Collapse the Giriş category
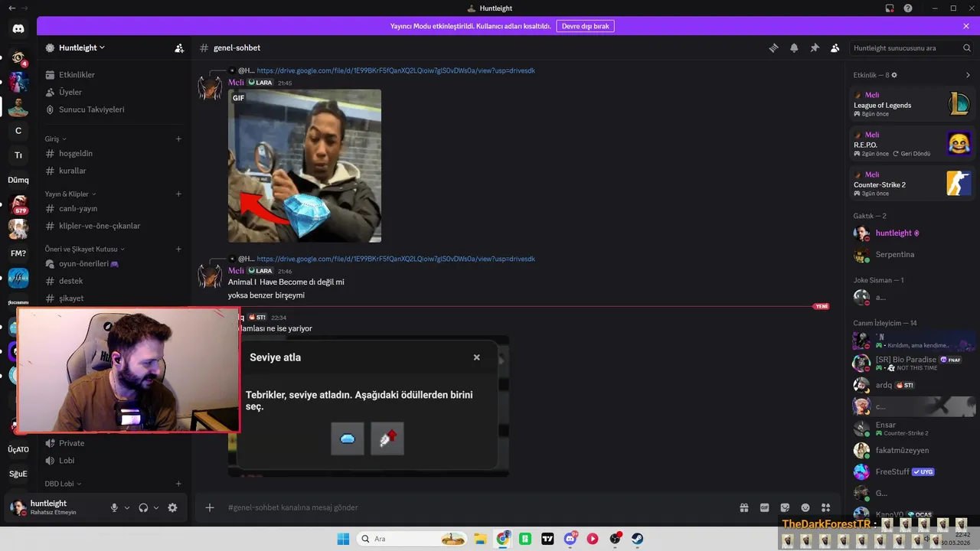The height and width of the screenshot is (551, 980). pos(56,139)
